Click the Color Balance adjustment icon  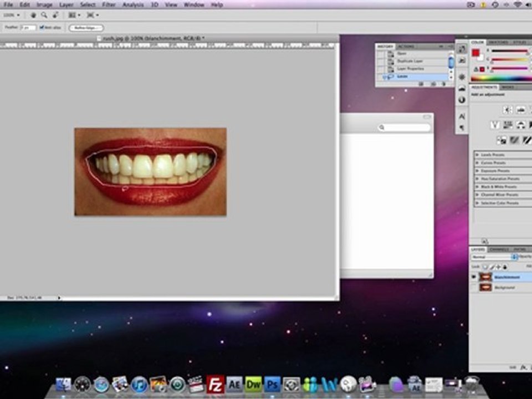click(x=520, y=125)
